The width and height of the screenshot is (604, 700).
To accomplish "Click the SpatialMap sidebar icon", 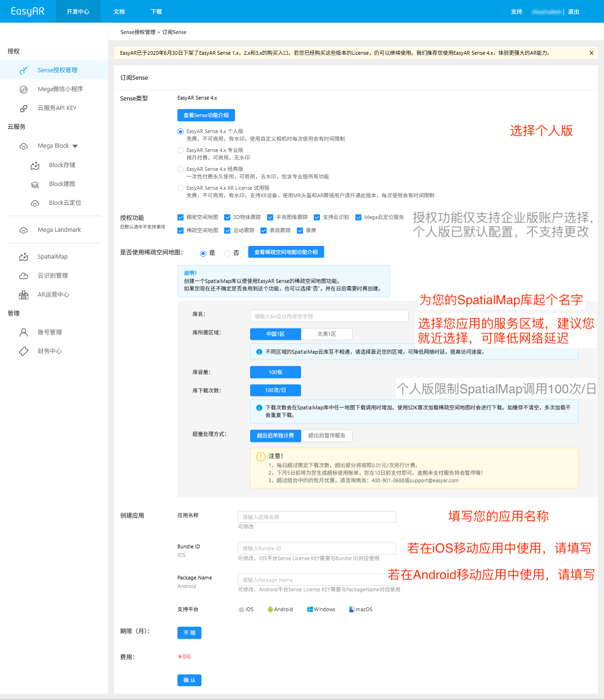I will (24, 257).
